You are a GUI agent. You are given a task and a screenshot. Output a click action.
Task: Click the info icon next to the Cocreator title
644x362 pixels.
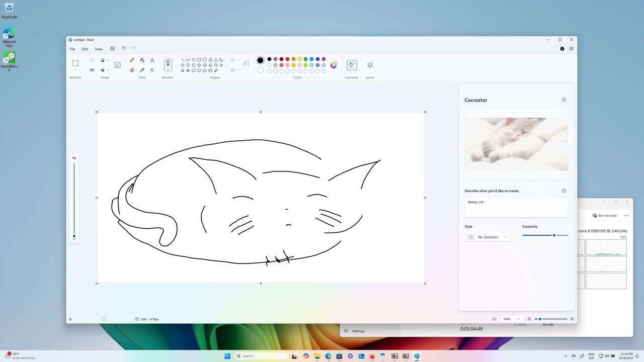click(x=563, y=100)
